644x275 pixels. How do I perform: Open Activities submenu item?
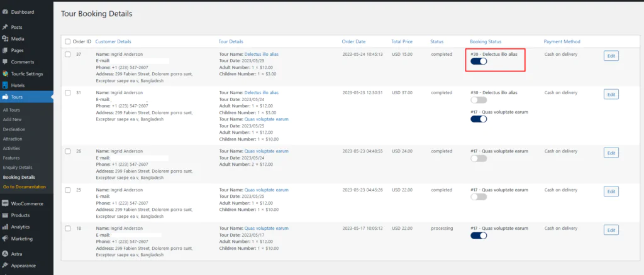pyautogui.click(x=11, y=148)
